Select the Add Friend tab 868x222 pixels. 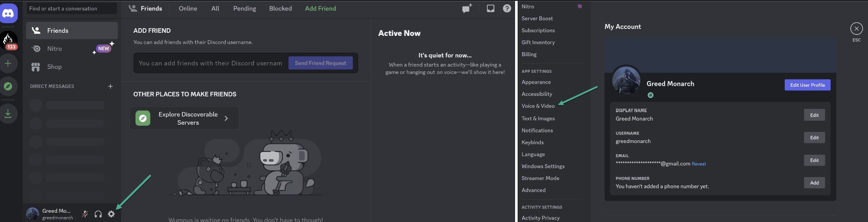pos(321,8)
